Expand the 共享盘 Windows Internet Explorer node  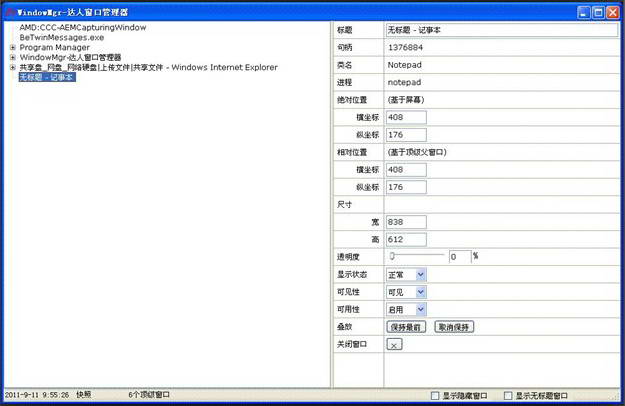point(13,67)
